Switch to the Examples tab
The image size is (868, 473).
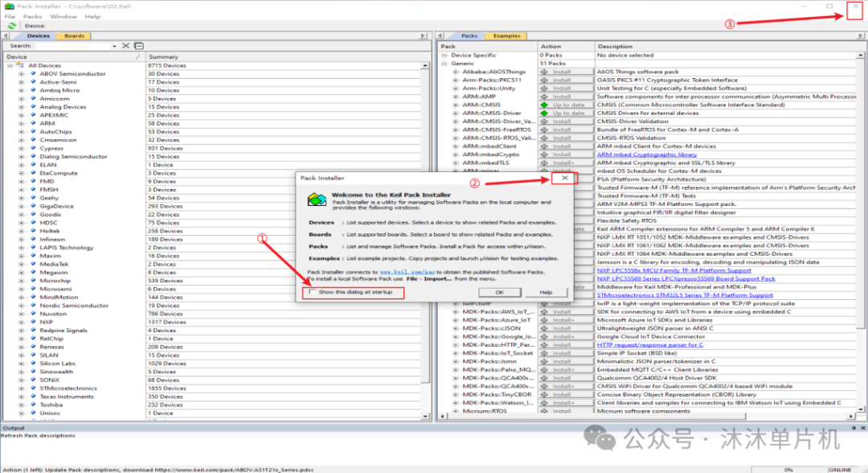506,36
